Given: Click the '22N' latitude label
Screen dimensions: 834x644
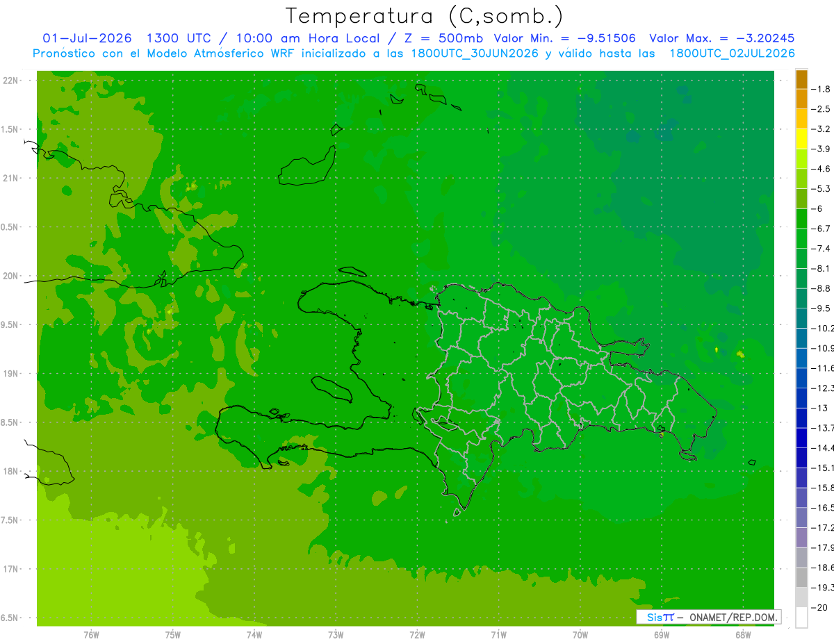Looking at the screenshot, I should point(10,81).
